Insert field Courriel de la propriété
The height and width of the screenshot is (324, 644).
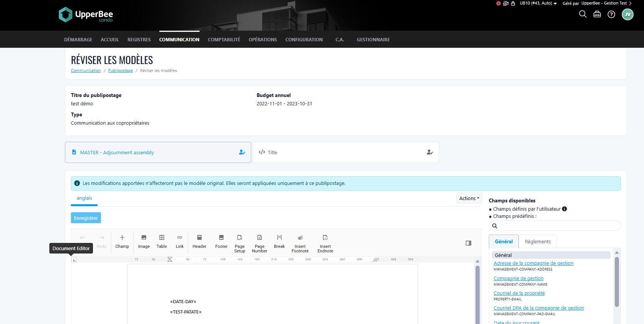coord(519,293)
